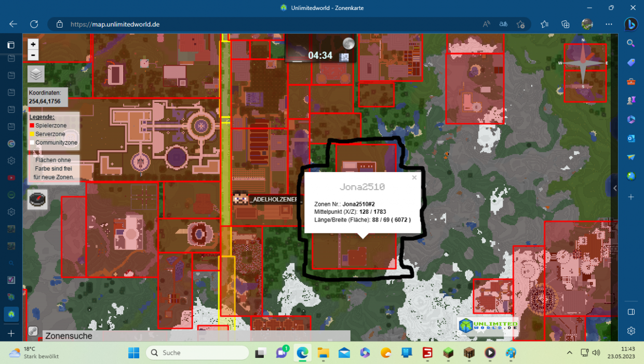644x364 pixels.
Task: Open the Windows weather widget
Action: coord(34,353)
